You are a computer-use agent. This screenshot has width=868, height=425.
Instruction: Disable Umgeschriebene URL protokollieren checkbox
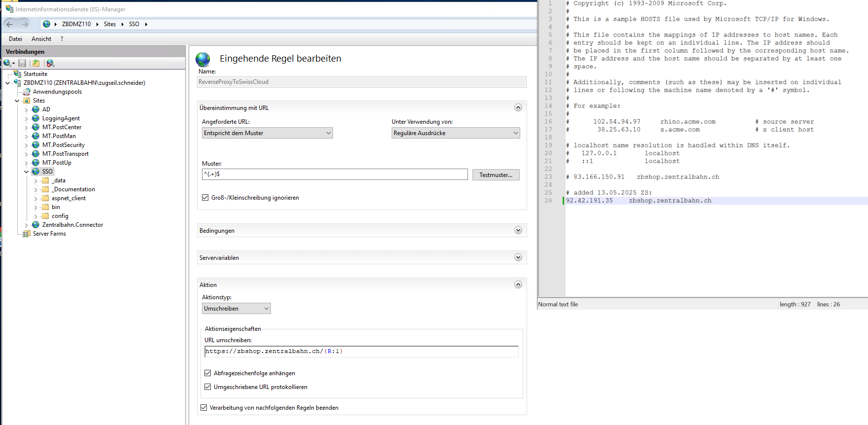pos(208,387)
